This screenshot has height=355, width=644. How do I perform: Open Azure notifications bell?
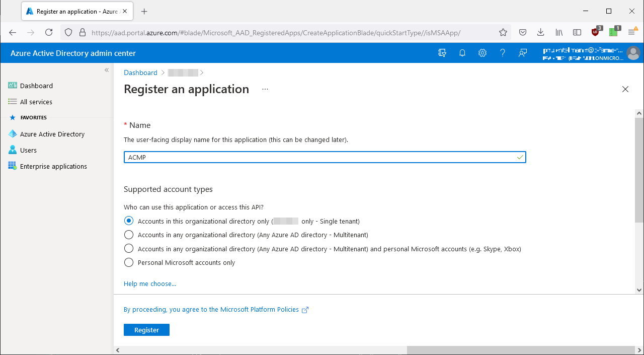[x=462, y=53]
